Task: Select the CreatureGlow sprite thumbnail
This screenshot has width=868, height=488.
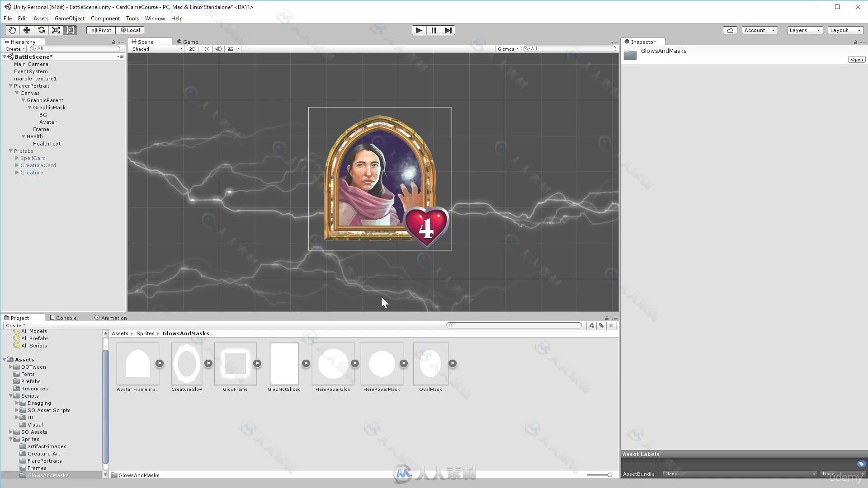Action: 187,364
